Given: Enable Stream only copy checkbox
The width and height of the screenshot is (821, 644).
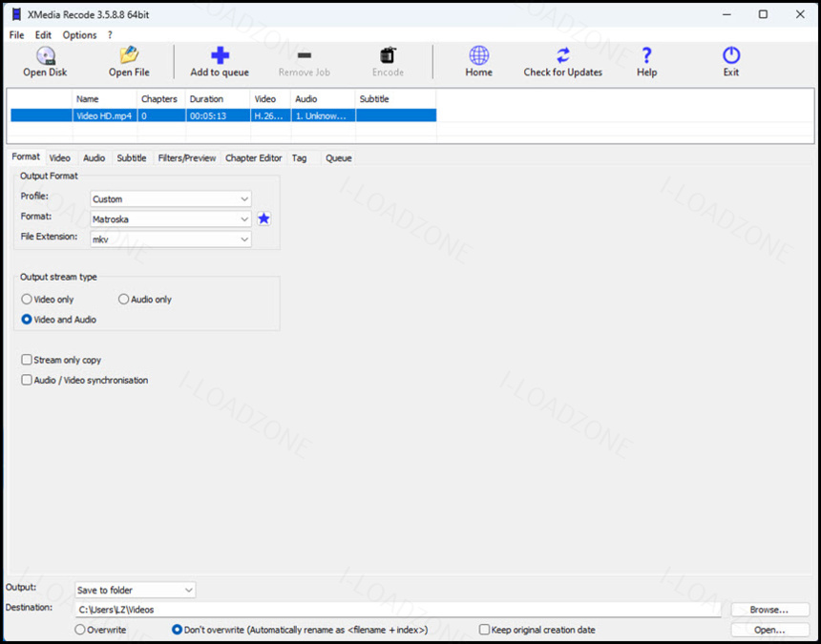Looking at the screenshot, I should pos(26,360).
